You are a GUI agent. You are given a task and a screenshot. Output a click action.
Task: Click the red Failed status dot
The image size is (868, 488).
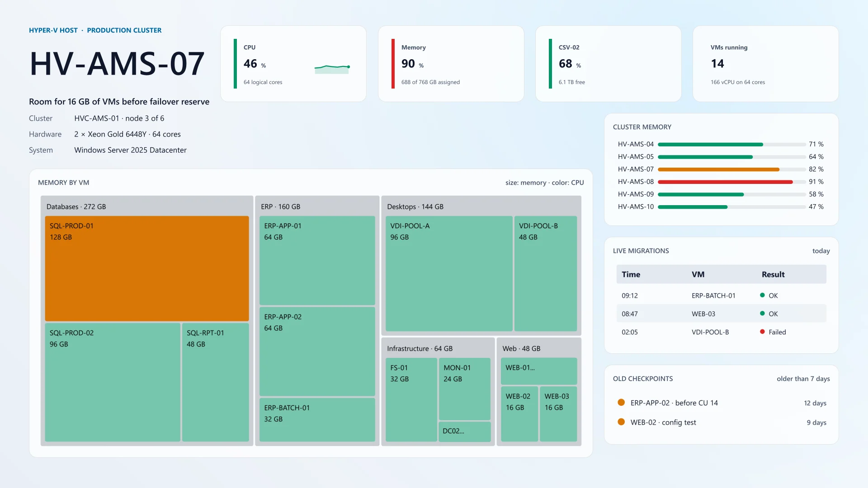tap(762, 332)
